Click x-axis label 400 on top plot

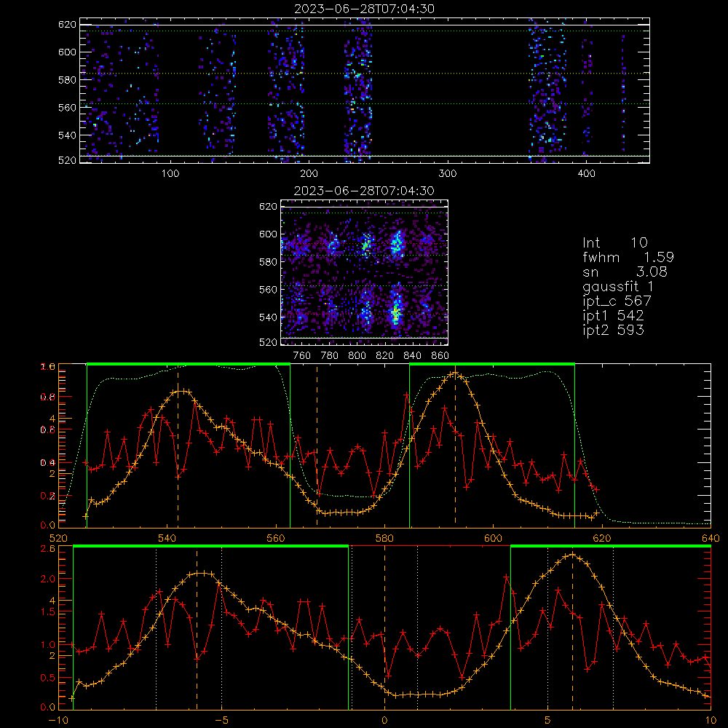[x=586, y=174]
